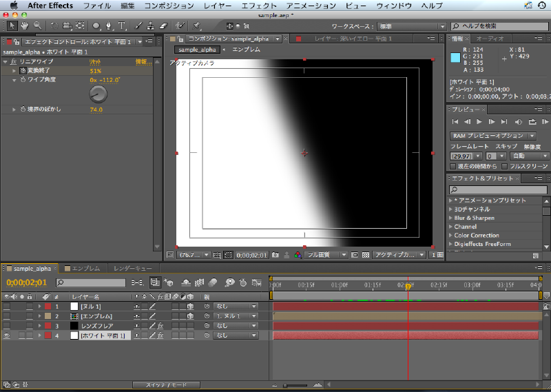Screen dimensions: 551x392
Task: Select the Zoom magnifier tool
Action: pos(37,25)
